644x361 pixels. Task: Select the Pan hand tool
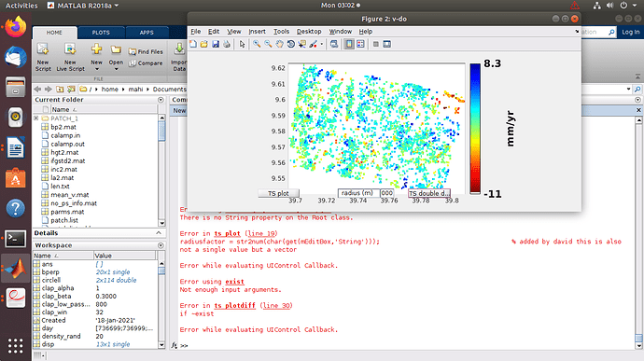(x=279, y=44)
